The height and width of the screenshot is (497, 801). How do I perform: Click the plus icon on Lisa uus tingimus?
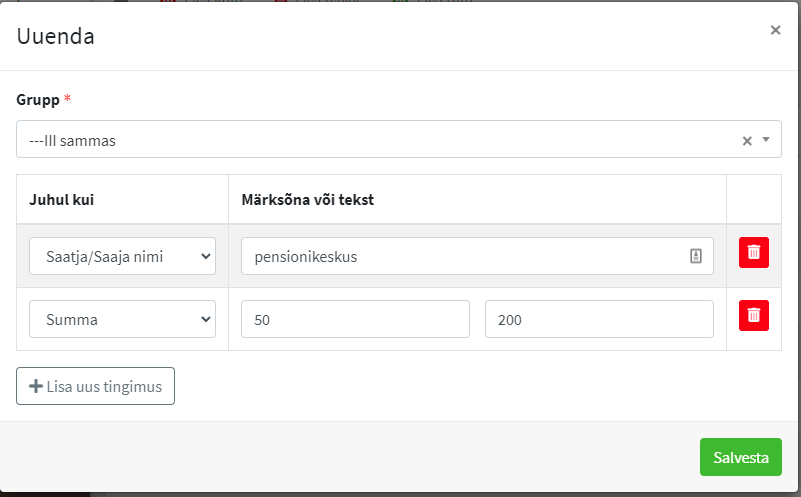36,386
